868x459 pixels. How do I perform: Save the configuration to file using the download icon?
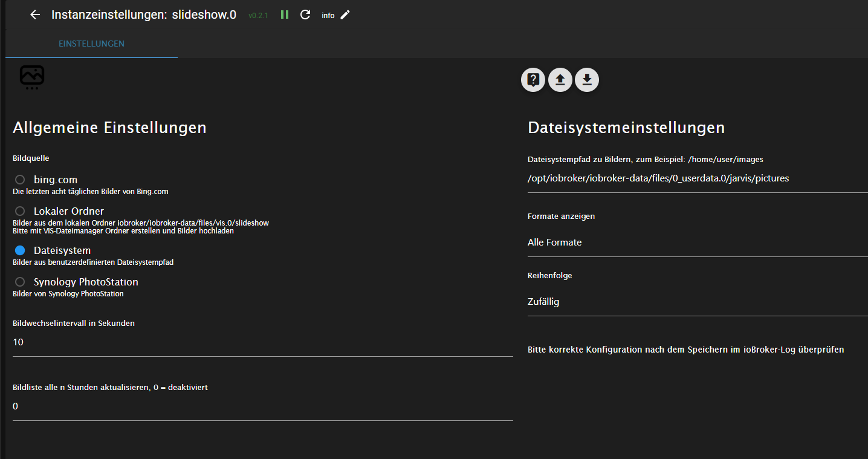587,80
